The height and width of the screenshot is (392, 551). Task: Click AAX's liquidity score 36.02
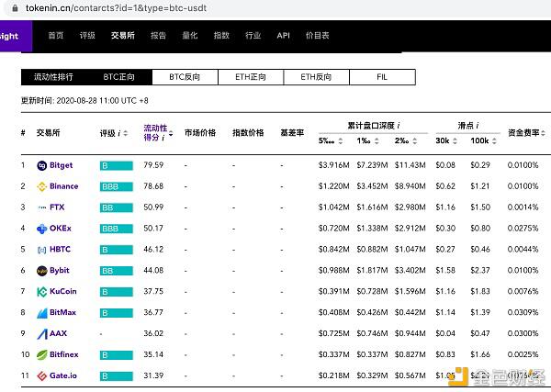pos(153,333)
